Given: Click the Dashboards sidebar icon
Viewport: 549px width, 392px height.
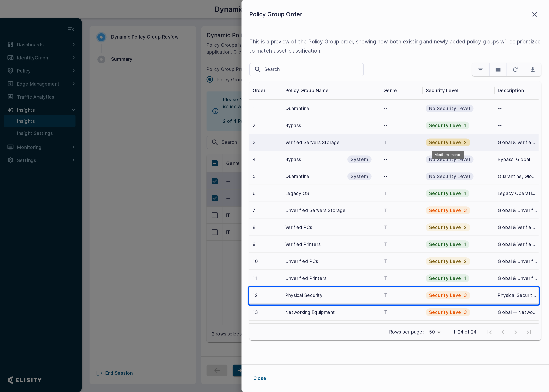Looking at the screenshot, I should pos(10,45).
